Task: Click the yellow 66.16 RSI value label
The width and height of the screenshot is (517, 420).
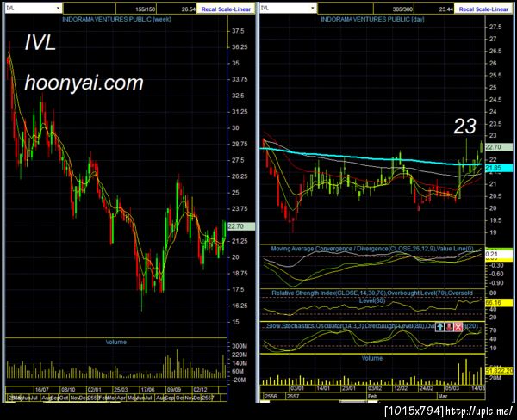Action: pyautogui.click(x=499, y=302)
